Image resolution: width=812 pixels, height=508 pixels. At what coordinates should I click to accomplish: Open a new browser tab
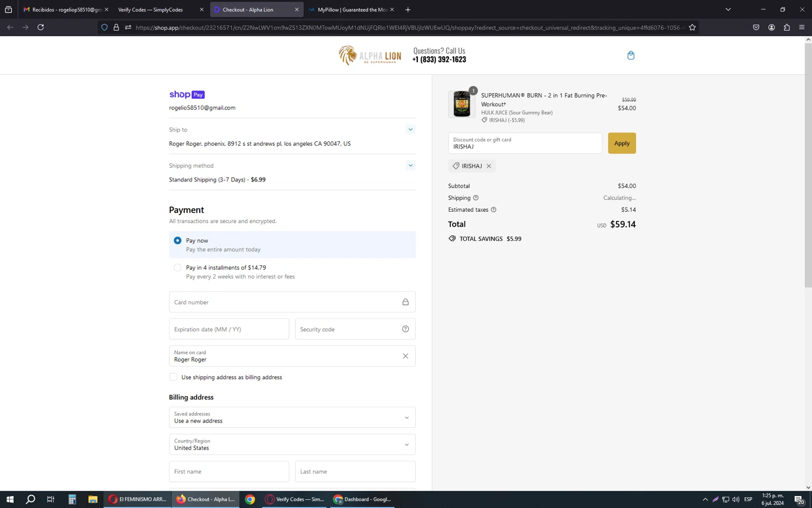pyautogui.click(x=408, y=10)
